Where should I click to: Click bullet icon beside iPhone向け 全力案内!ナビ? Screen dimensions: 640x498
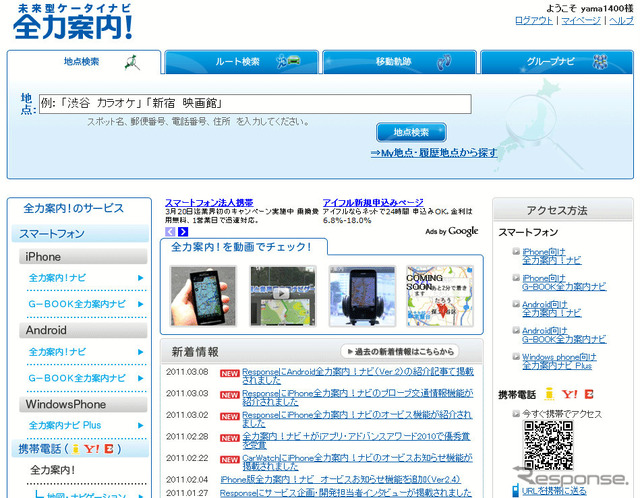coord(516,251)
